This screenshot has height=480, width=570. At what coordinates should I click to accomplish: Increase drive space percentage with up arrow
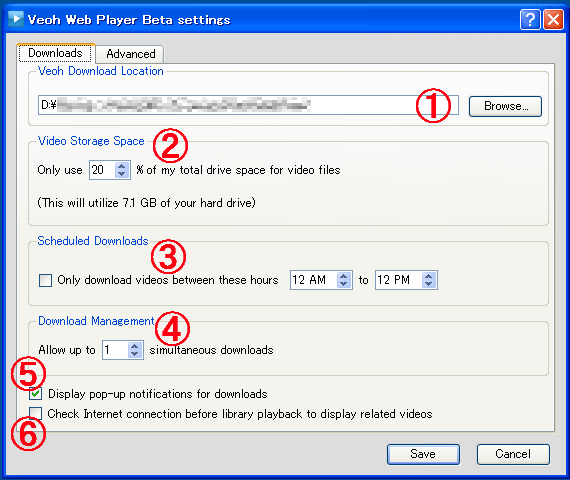[122, 166]
